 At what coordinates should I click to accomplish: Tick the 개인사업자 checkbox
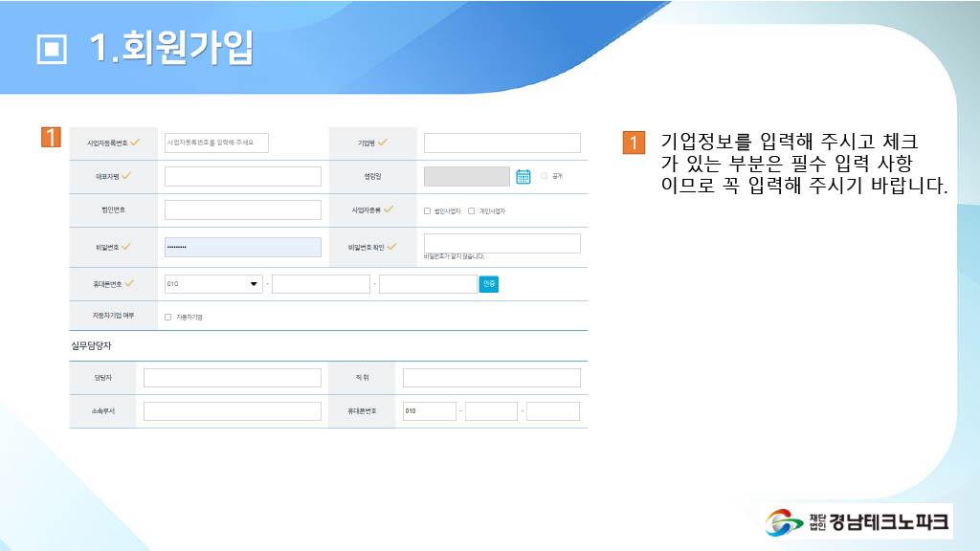click(x=472, y=210)
